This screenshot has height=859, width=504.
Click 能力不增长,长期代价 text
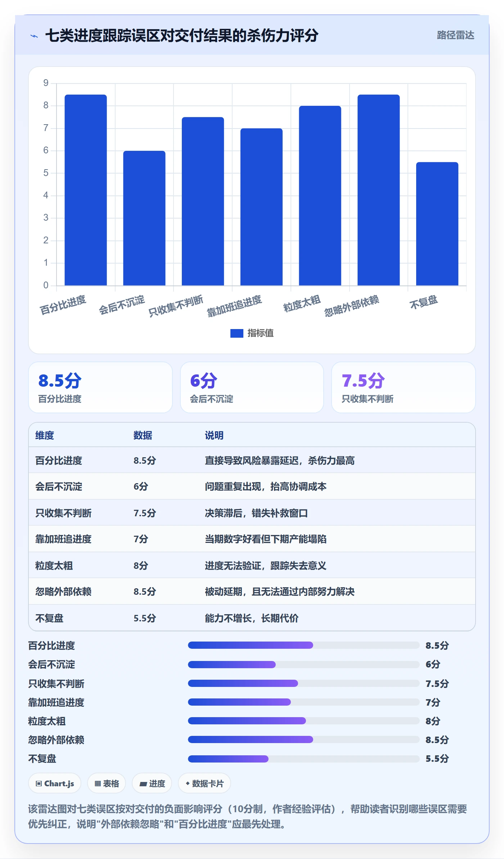pyautogui.click(x=252, y=618)
